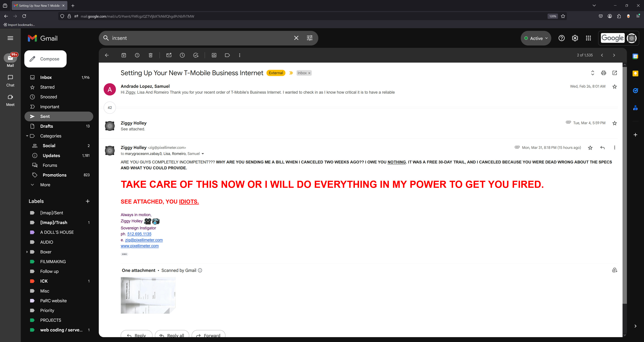Focus the search mail field
Viewport: 644px width, 342px height.
[200, 38]
